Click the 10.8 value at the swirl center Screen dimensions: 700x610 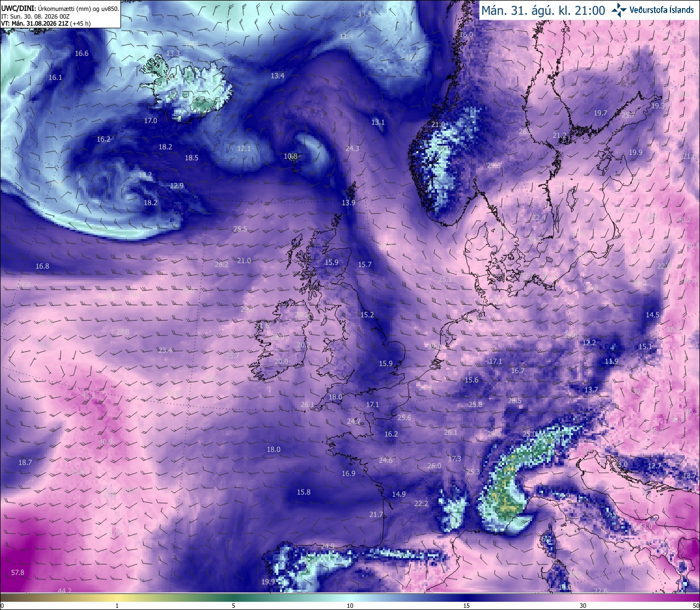coord(290,156)
